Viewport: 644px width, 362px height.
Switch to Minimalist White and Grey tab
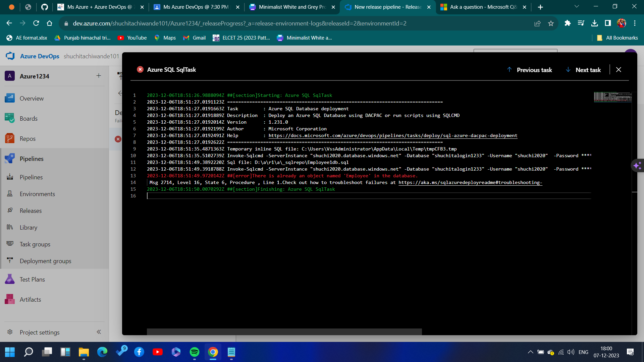point(291,7)
